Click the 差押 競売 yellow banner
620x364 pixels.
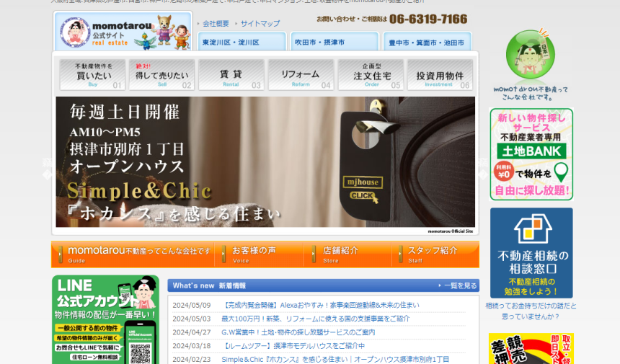531,348
